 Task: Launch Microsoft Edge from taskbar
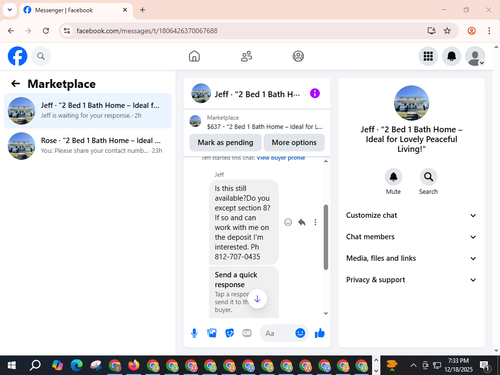(76, 366)
